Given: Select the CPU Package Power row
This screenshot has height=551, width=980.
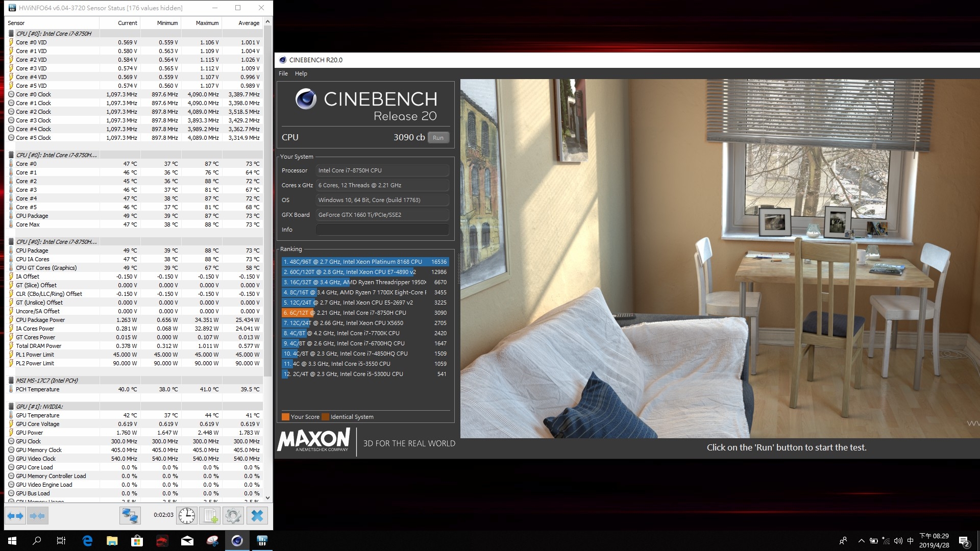Looking at the screenshot, I should point(134,320).
